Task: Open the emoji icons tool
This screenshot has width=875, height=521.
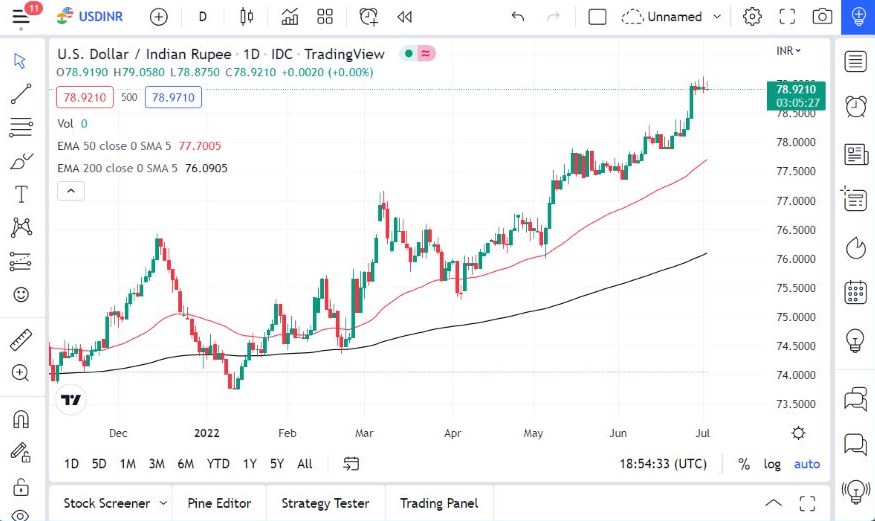Action: pos(21,295)
